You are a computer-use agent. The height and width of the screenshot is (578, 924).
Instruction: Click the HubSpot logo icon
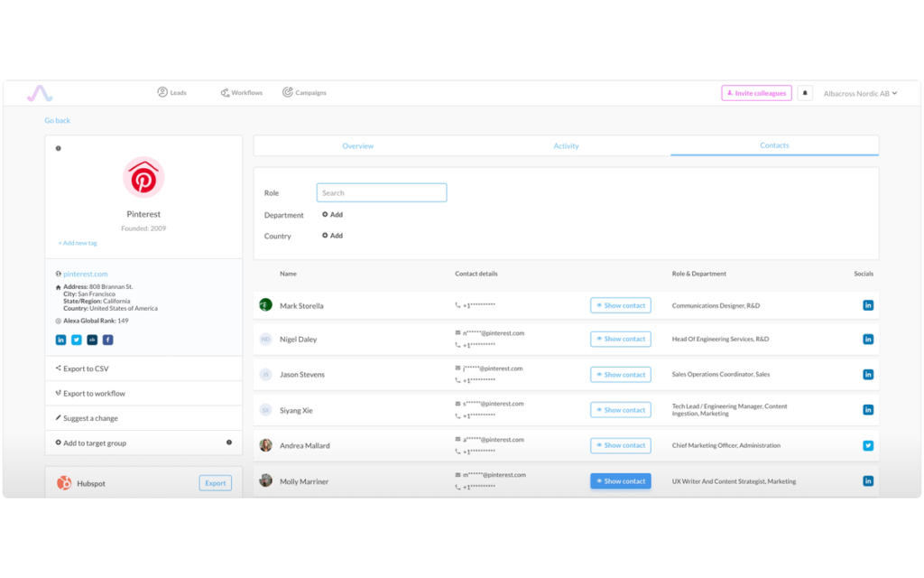point(64,483)
